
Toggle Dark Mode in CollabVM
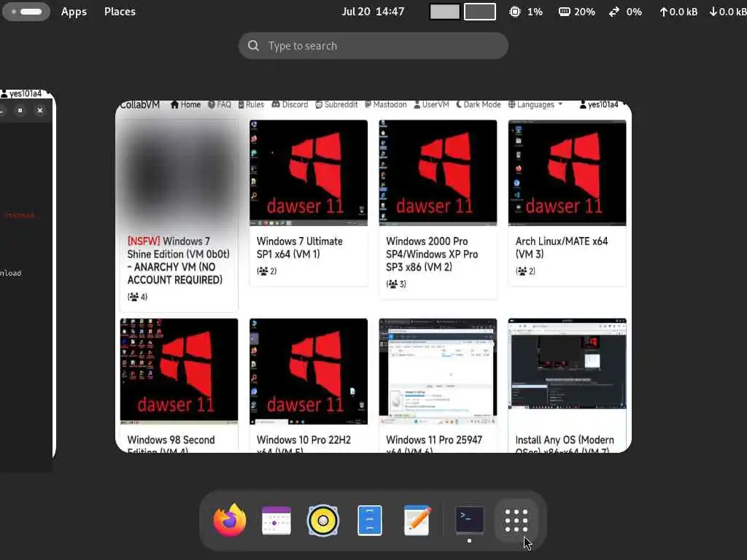[x=479, y=104]
